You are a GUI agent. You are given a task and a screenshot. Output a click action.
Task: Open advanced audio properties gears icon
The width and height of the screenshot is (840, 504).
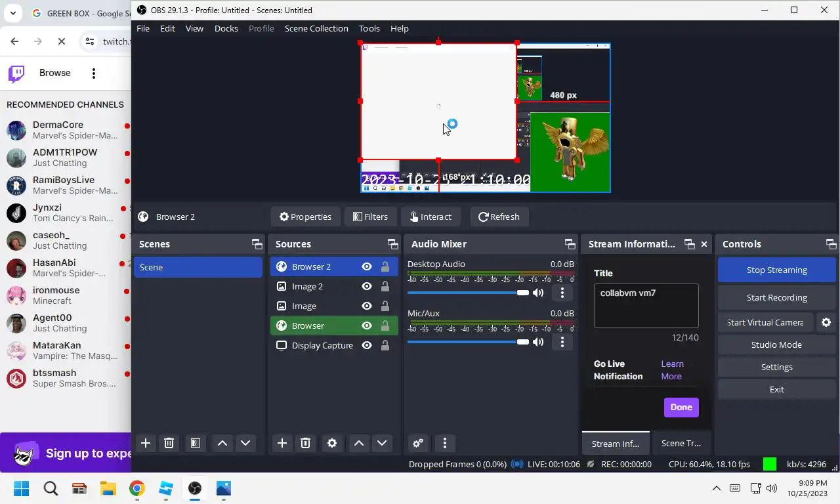pyautogui.click(x=418, y=443)
